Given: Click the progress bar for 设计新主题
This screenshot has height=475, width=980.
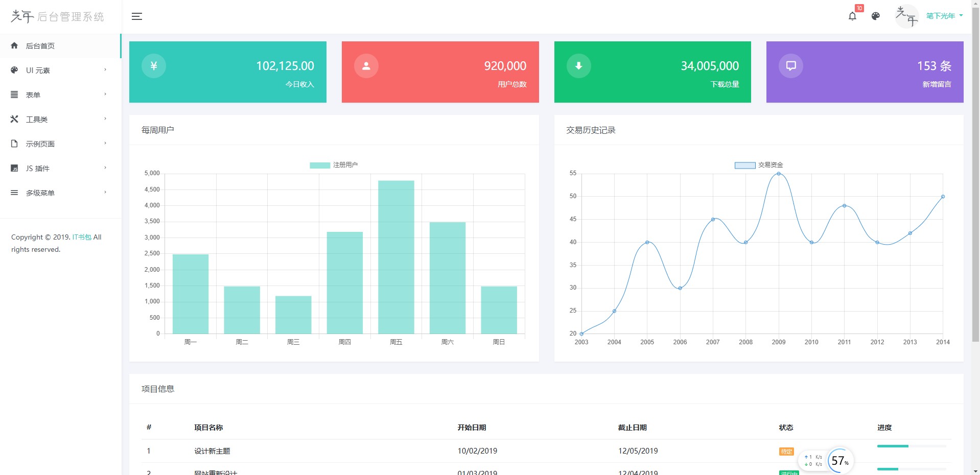Looking at the screenshot, I should tap(912, 446).
